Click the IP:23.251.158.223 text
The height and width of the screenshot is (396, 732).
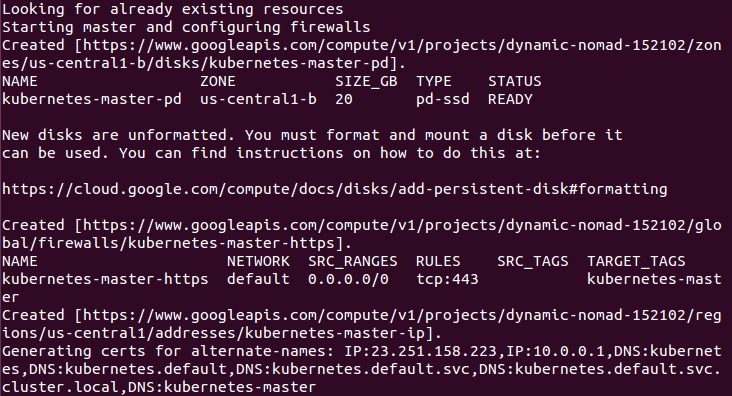(420, 351)
